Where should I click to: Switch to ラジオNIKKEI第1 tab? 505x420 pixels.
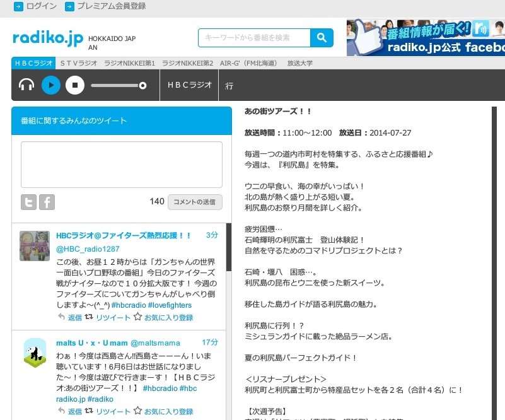point(129,64)
